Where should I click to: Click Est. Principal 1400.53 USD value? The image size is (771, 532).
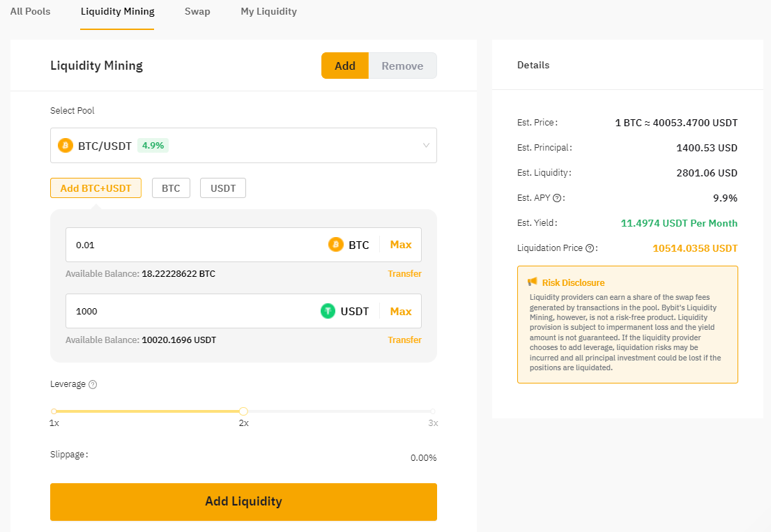707,148
